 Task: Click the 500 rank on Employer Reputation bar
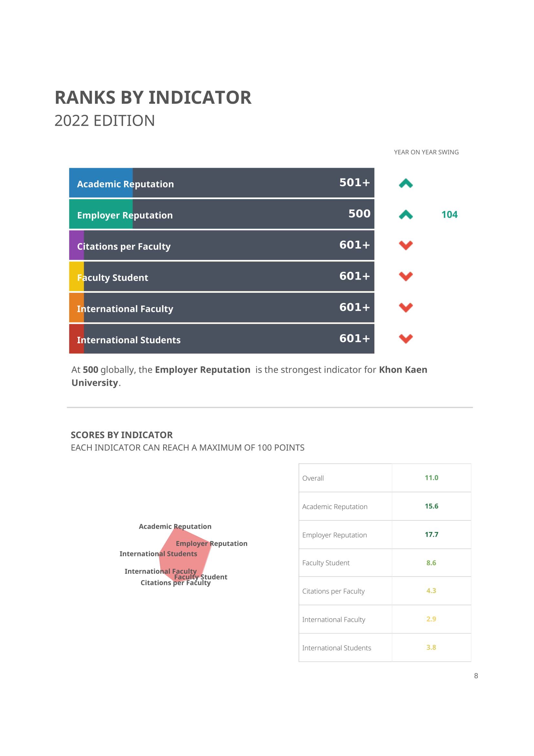359,214
